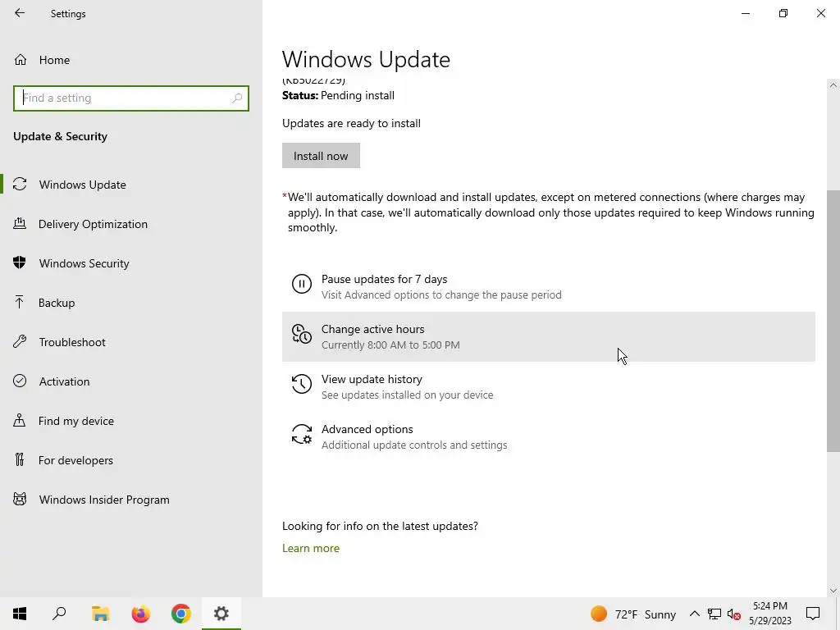Click the clock icon for active hours

click(x=302, y=334)
